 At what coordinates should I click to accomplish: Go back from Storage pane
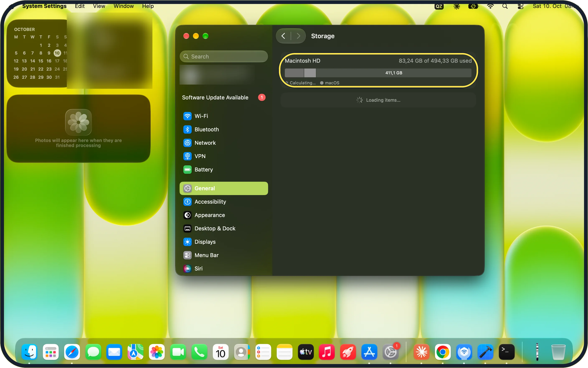pos(283,36)
